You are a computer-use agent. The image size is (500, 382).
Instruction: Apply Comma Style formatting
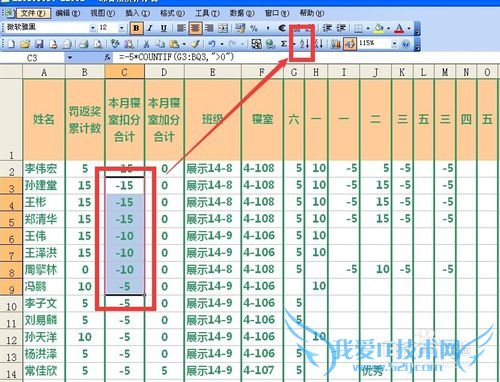point(268,28)
